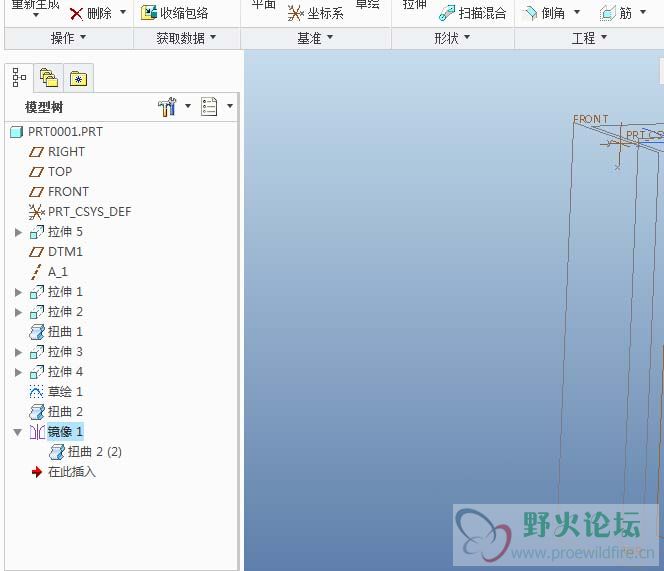Open the model tree settings dropdown arrow

click(x=188, y=106)
